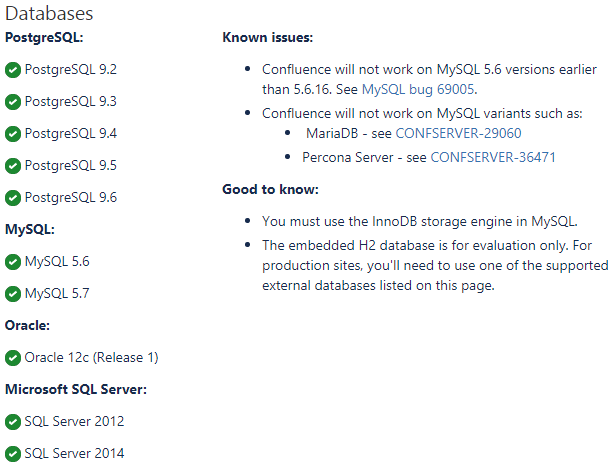Screen dimensions: 614x467
Task: Click the green checkmark beside Oracle 12c
Action: (13, 358)
